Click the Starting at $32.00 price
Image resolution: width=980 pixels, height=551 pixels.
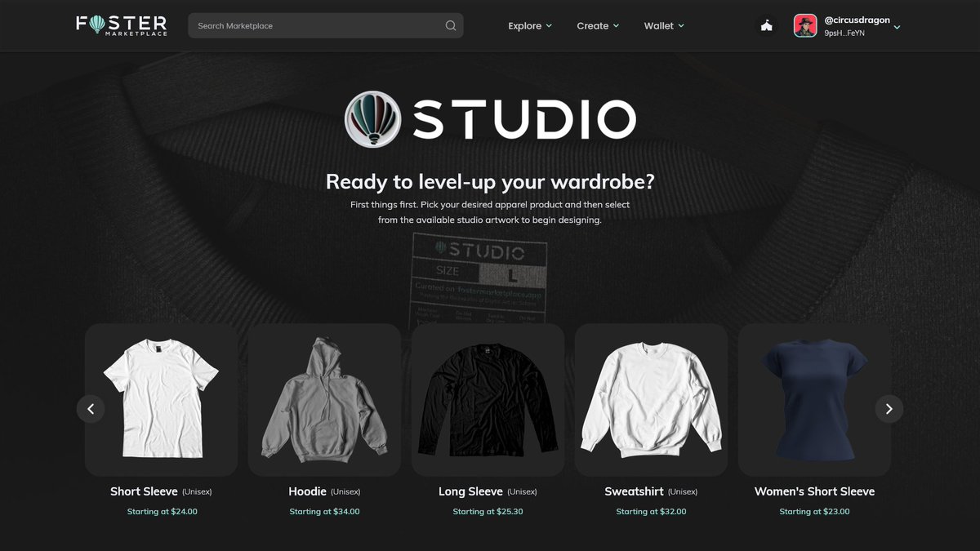(x=651, y=512)
